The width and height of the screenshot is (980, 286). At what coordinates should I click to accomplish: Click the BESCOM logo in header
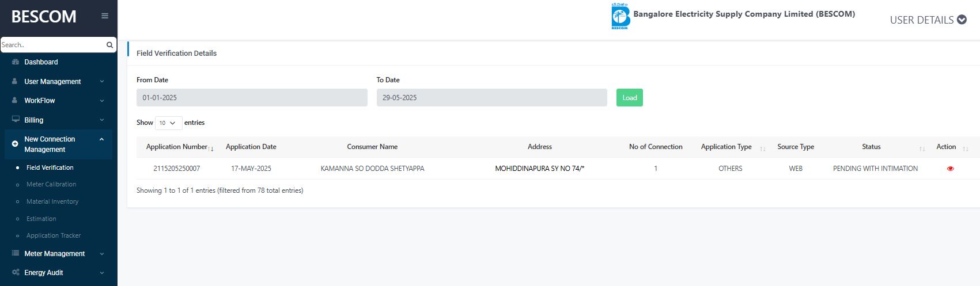tap(620, 16)
